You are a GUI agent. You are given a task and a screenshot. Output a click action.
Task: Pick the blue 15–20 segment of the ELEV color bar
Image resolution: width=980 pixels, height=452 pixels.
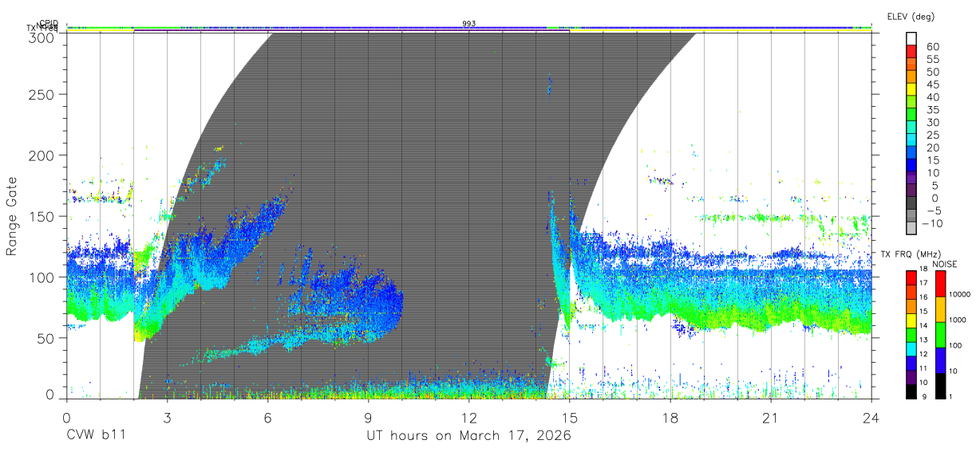coord(911,153)
